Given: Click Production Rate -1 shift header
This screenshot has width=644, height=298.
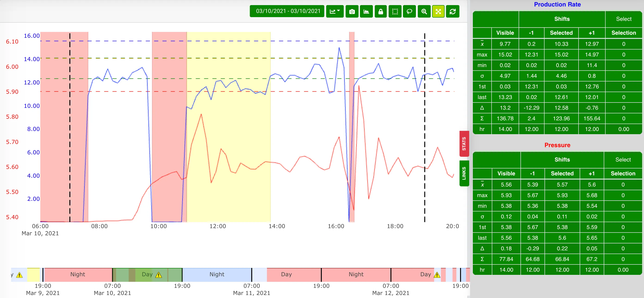Looking at the screenshot, I should (531, 33).
